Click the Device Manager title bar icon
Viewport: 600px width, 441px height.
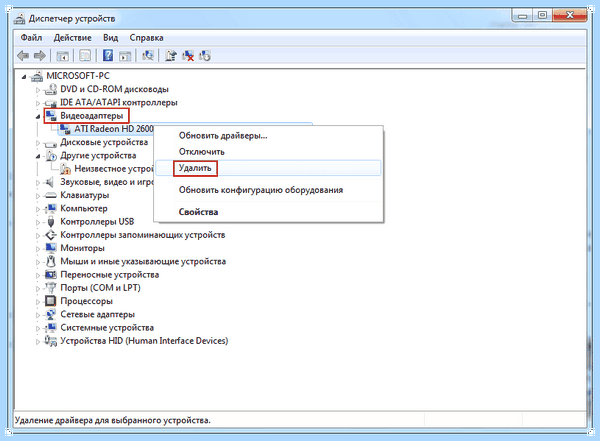coord(19,18)
